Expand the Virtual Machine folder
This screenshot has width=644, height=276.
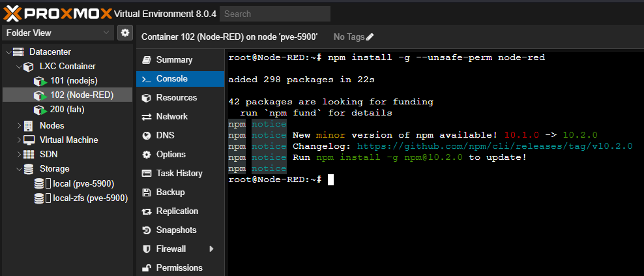click(19, 140)
